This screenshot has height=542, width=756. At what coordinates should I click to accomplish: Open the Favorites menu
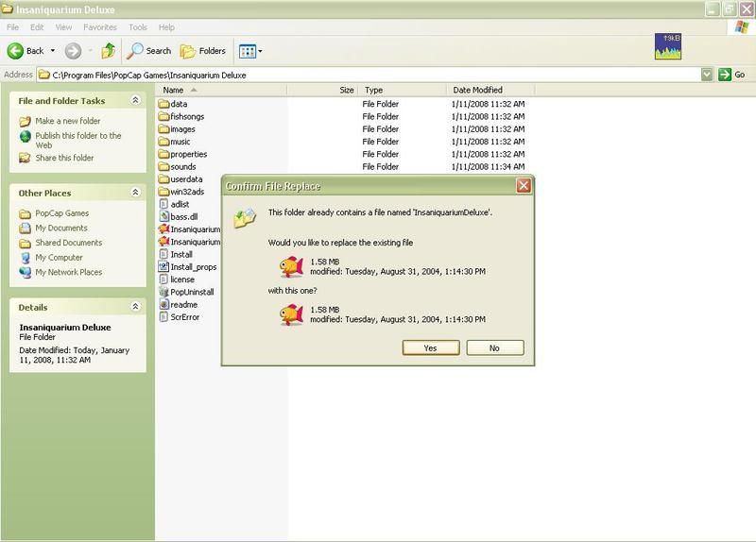tap(100, 27)
